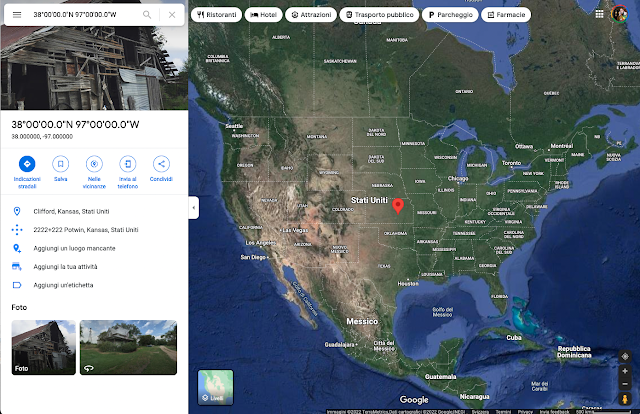Zoom in with the plus button
Image resolution: width=640 pixels, height=414 pixels.
click(x=624, y=371)
